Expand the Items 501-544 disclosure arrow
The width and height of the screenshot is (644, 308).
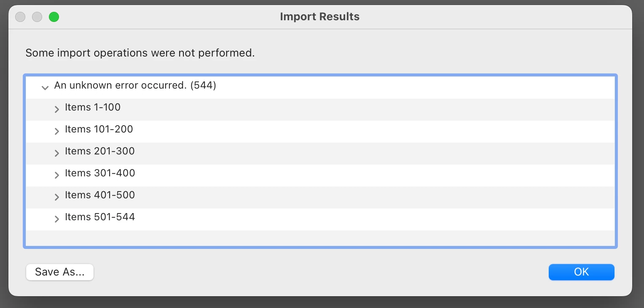[x=57, y=219]
